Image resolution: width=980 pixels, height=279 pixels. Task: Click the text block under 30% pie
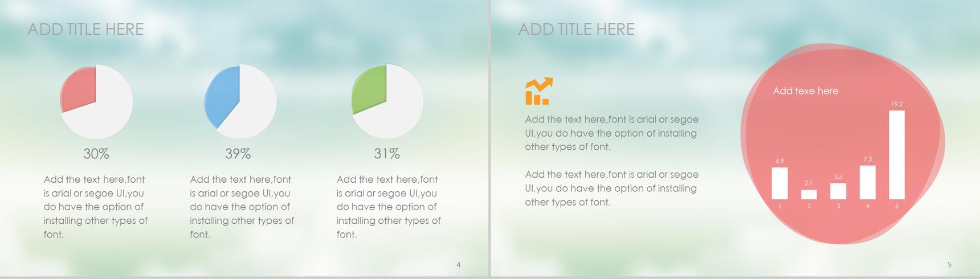(96, 207)
